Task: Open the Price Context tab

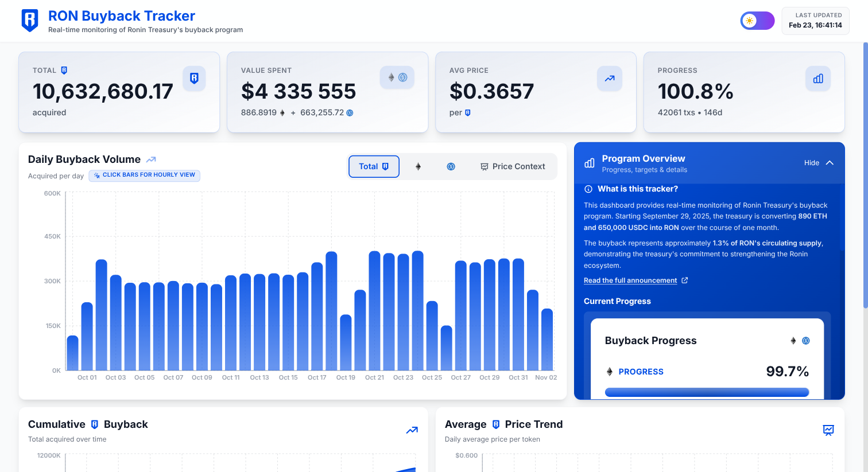Action: [513, 167]
